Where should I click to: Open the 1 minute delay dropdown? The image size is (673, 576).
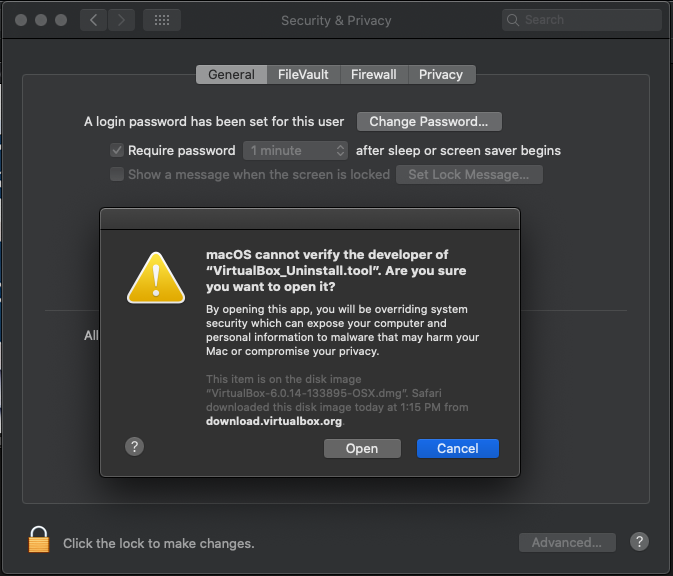point(294,151)
